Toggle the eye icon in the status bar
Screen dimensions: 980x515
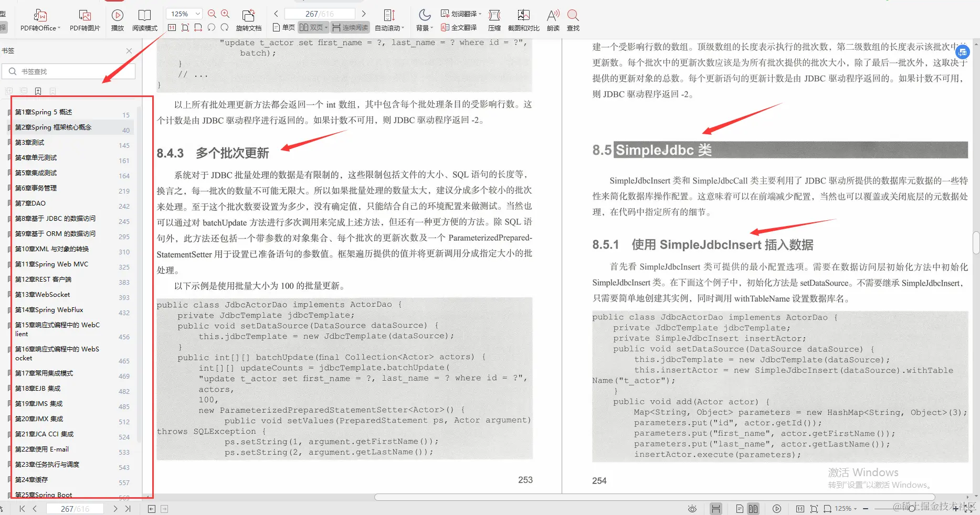click(692, 508)
